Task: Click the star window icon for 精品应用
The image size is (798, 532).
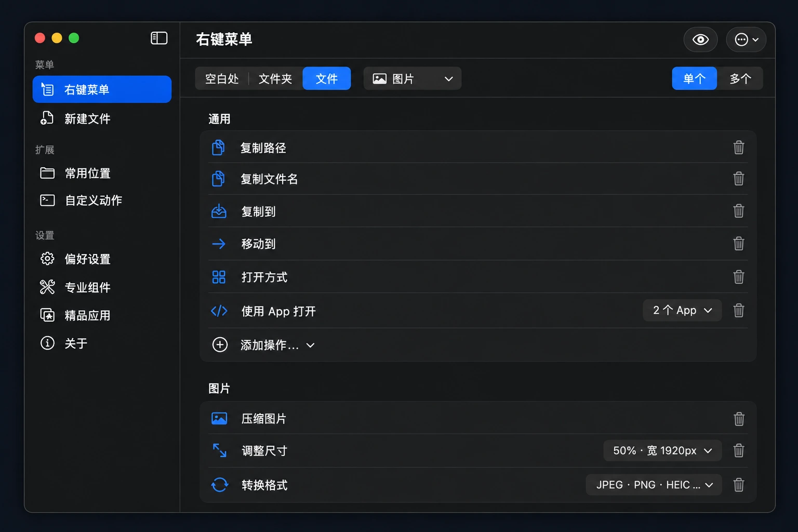Action: click(x=47, y=315)
